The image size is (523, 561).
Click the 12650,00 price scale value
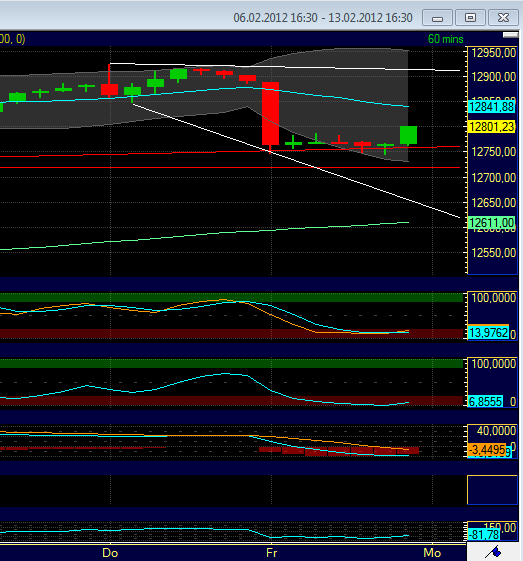[x=494, y=203]
